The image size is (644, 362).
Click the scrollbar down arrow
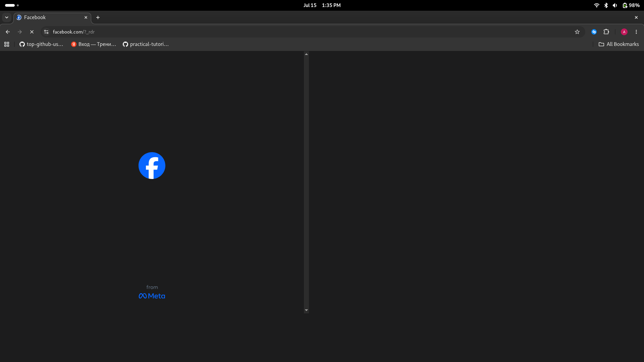pos(306,310)
